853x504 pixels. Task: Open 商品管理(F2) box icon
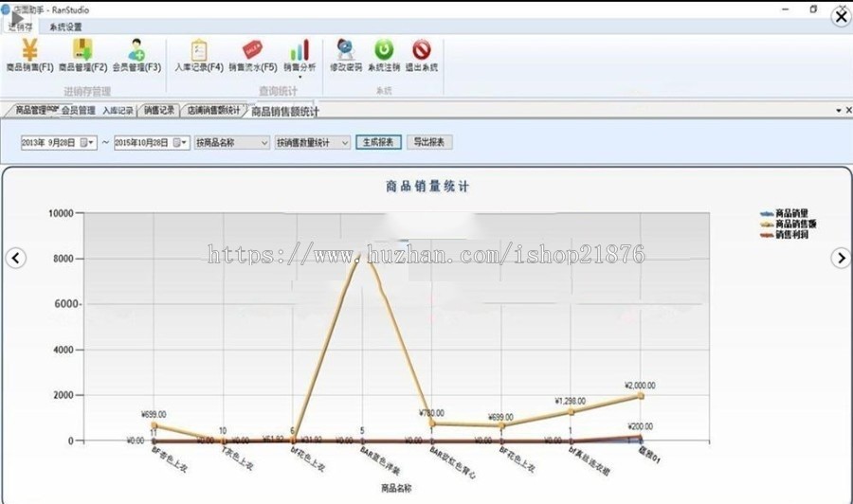(x=82, y=49)
